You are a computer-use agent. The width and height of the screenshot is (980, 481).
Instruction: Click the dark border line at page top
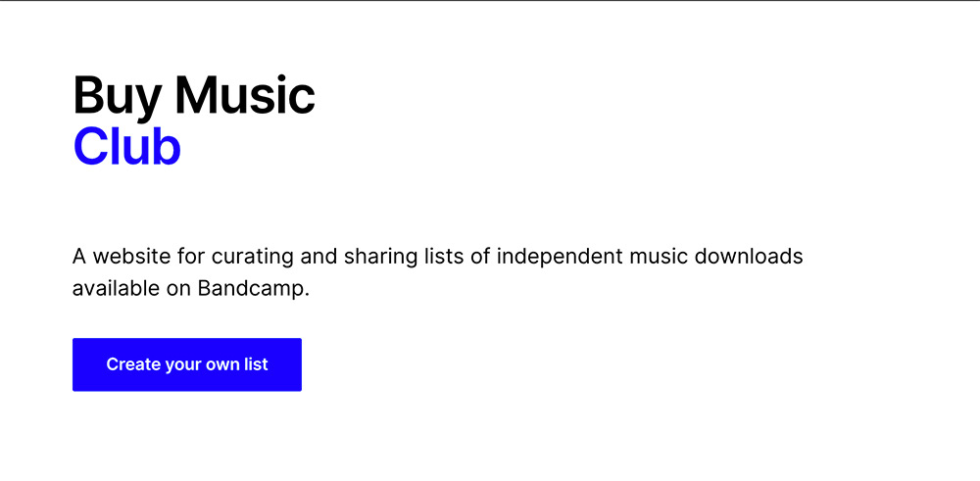point(490,1)
